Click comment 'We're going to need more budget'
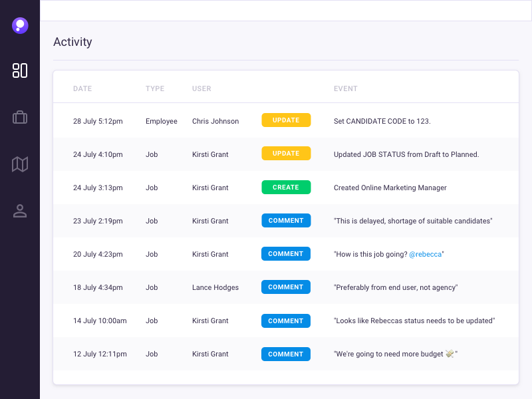The image size is (532, 399). [x=396, y=354]
